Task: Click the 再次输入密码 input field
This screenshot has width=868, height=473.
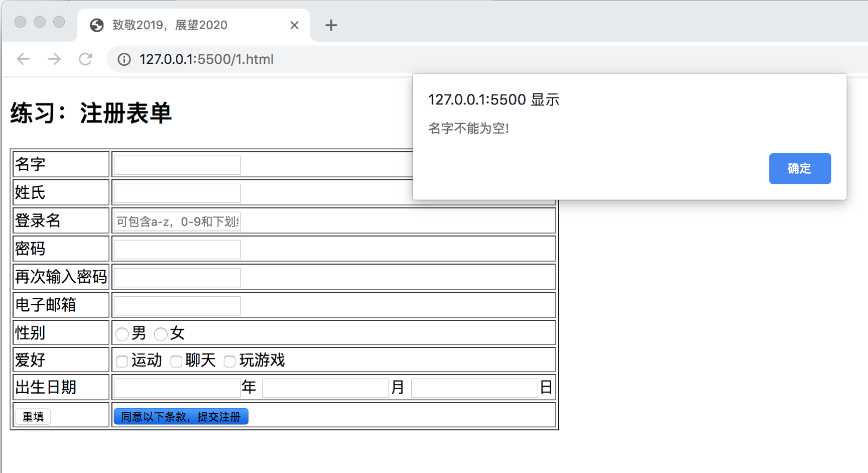Action: 177,278
